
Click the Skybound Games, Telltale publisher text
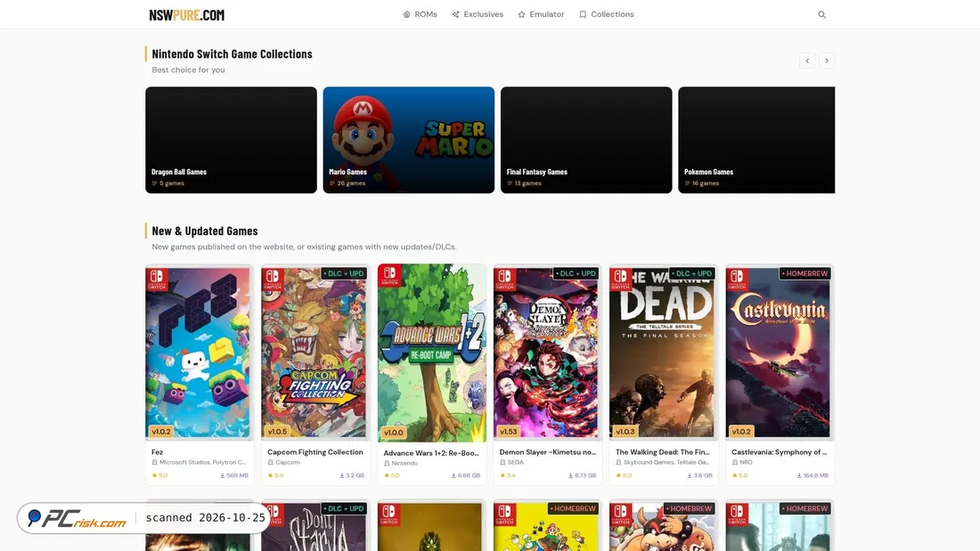click(666, 462)
